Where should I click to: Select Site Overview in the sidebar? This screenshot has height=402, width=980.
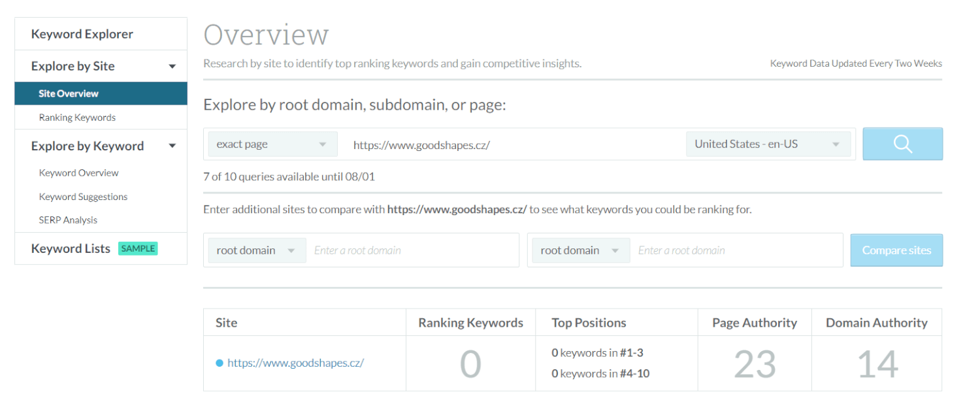coord(69,93)
